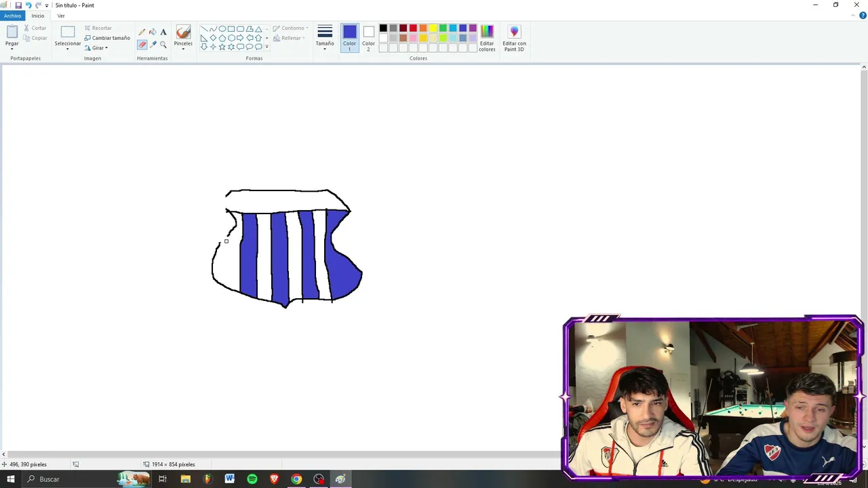Viewport: 868px width, 488px height.
Task: Open File Explorer from the taskbar
Action: pos(185,479)
